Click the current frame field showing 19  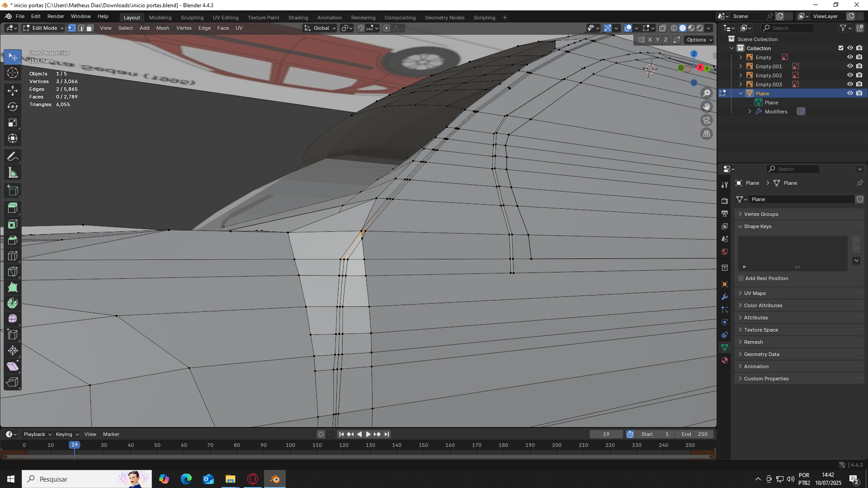[x=606, y=434]
